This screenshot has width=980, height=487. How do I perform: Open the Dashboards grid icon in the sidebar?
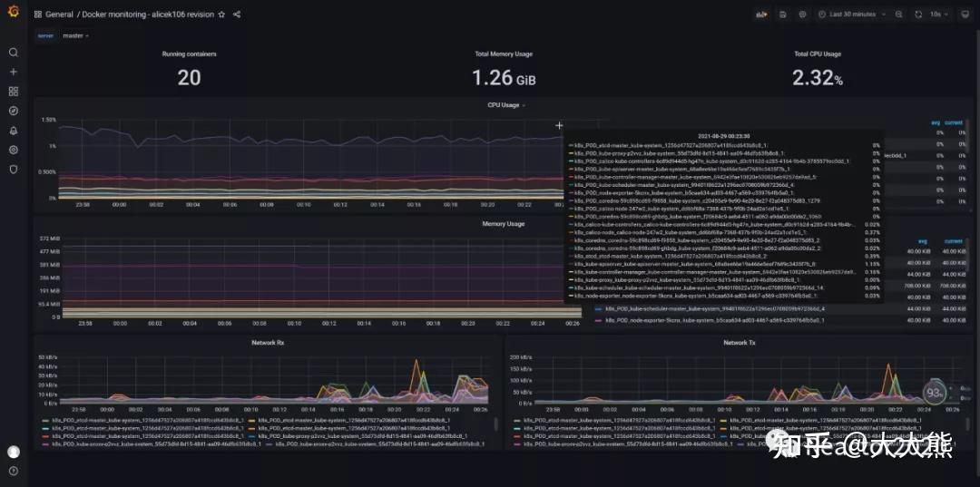click(13, 92)
